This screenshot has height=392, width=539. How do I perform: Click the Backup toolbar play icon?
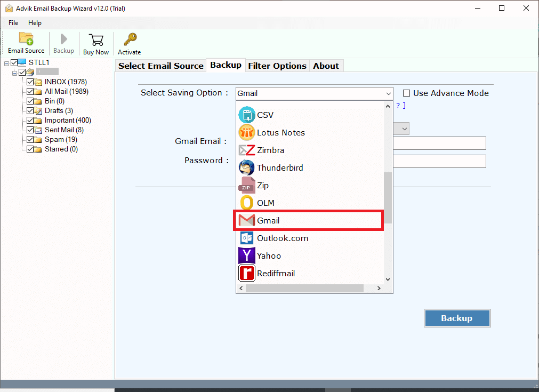[63, 39]
